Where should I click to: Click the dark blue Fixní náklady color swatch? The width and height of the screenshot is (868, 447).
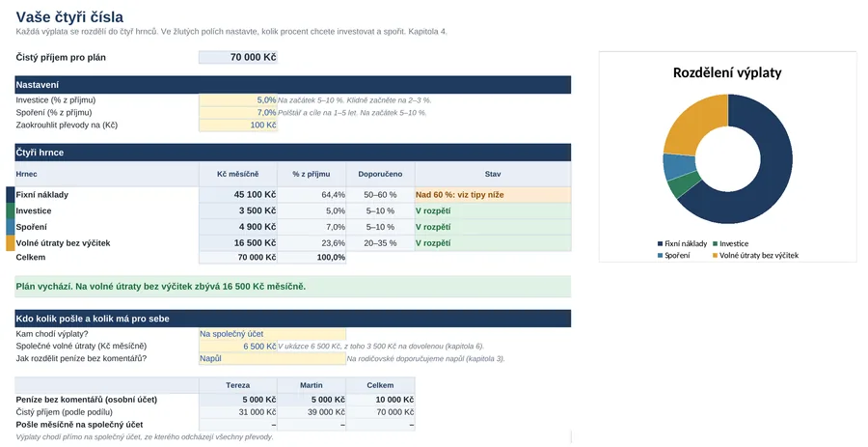(10, 195)
